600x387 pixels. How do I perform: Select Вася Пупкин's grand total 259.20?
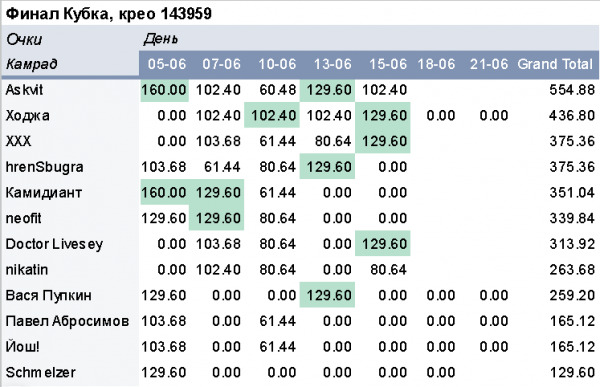(572, 296)
